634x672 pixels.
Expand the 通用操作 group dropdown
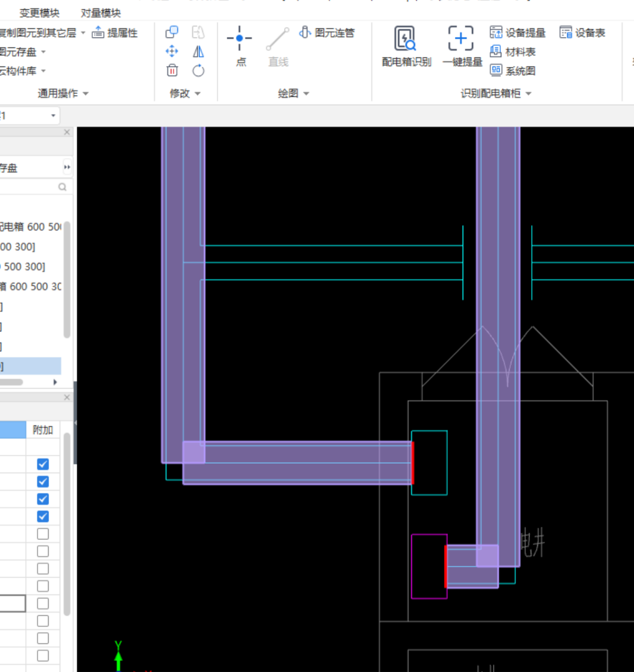[x=86, y=93]
